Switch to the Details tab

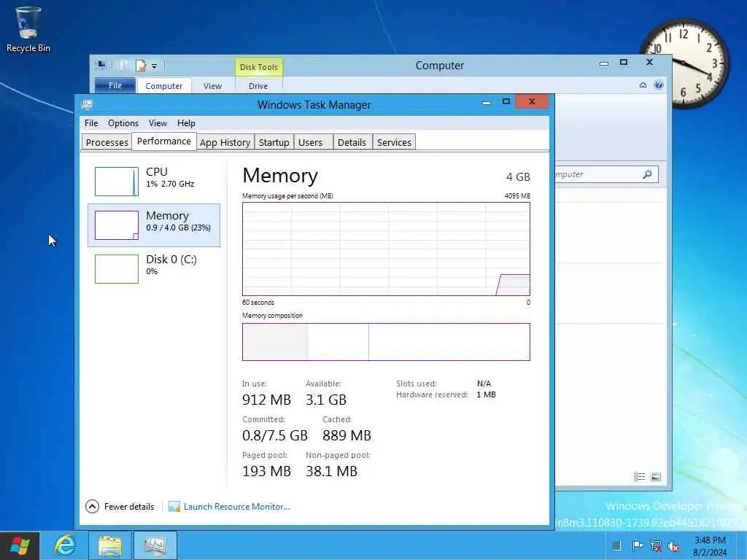pos(352,142)
